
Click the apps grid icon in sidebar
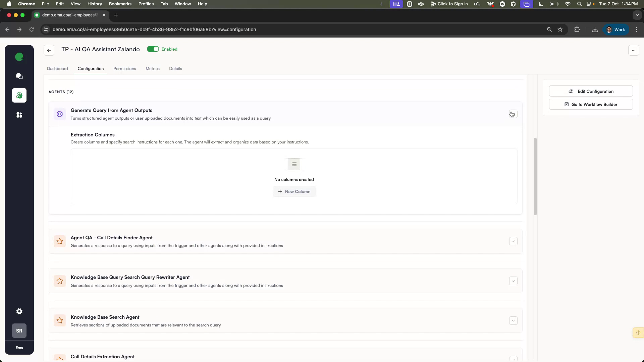(19, 115)
